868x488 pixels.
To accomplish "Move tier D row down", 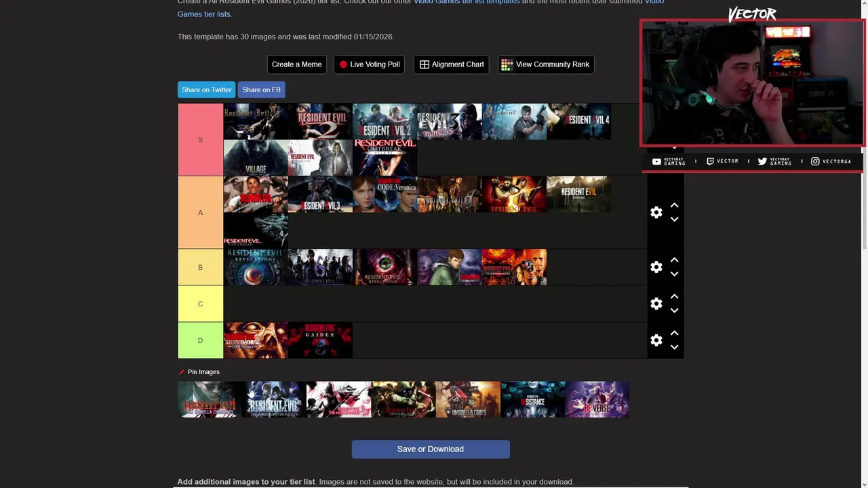I will click(x=674, y=348).
